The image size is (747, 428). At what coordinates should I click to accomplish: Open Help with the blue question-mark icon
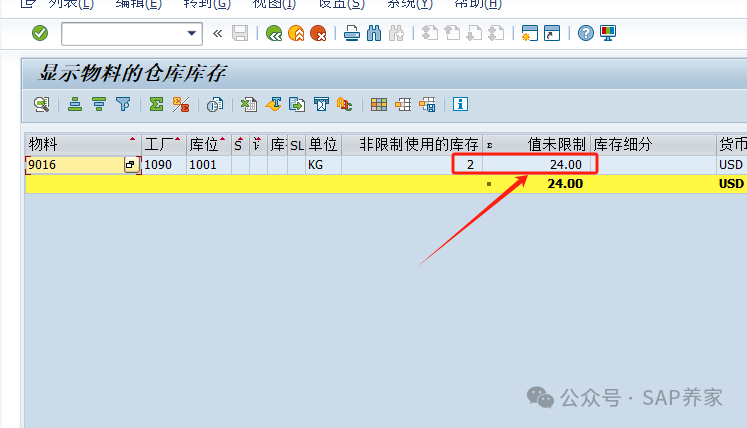point(585,33)
